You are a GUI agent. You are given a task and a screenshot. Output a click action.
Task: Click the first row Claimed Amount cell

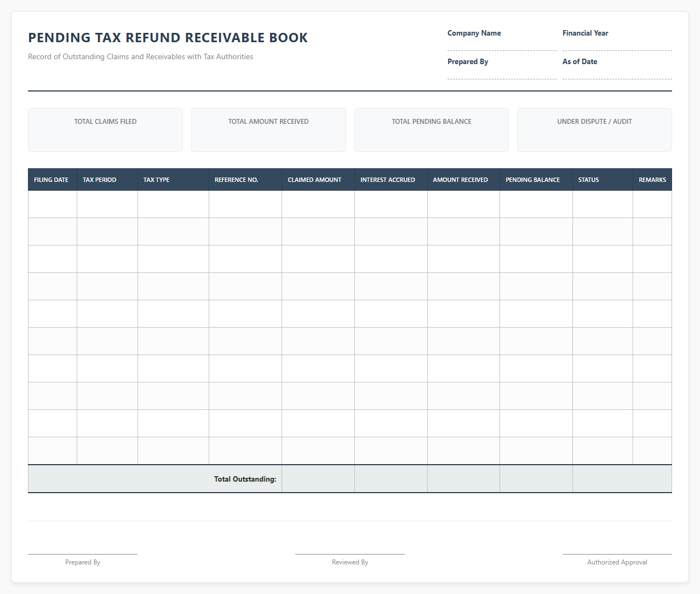pyautogui.click(x=318, y=204)
